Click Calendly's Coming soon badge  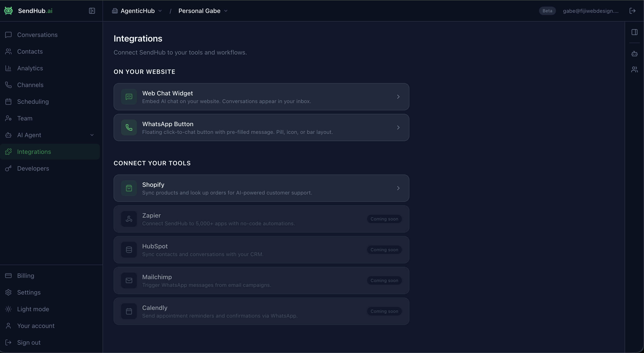[x=384, y=311]
